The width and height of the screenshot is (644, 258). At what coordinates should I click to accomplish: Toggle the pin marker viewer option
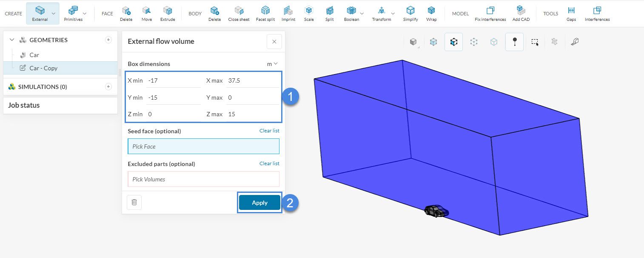[514, 42]
